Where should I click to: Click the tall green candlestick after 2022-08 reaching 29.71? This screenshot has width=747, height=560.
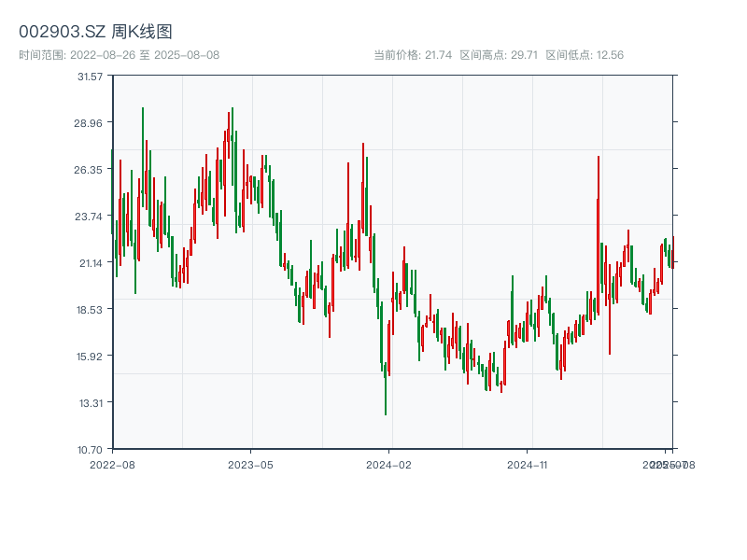coord(143,157)
